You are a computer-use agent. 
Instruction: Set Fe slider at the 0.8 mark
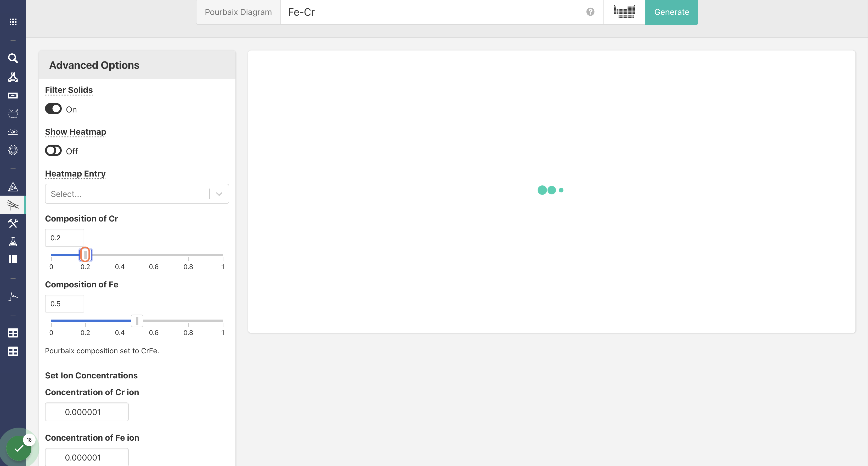pos(188,321)
